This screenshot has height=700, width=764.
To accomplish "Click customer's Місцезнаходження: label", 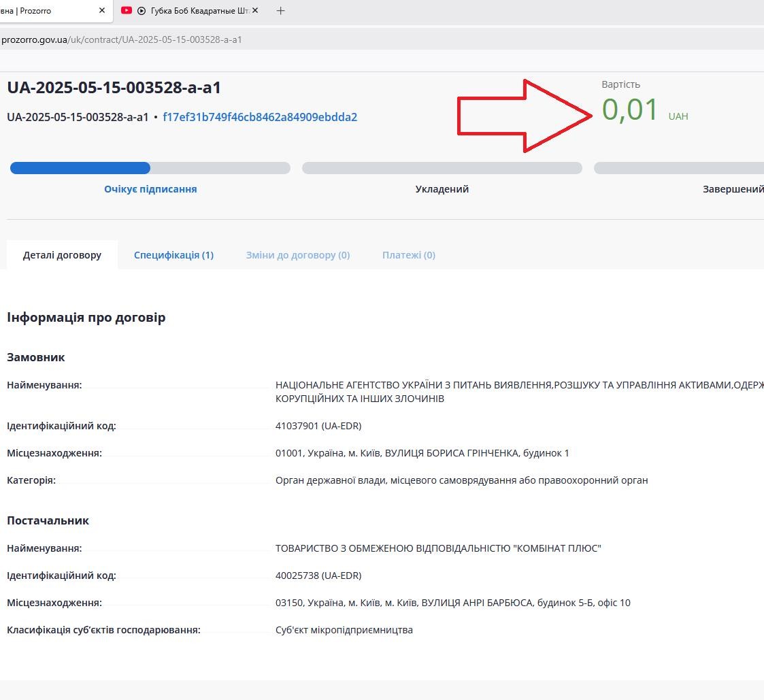I will tap(54, 453).
